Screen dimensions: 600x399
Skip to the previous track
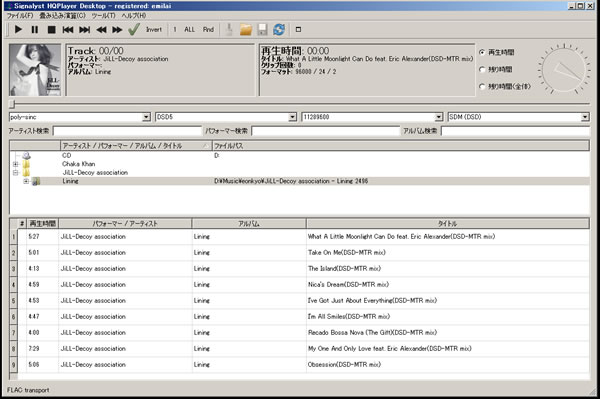click(68, 29)
